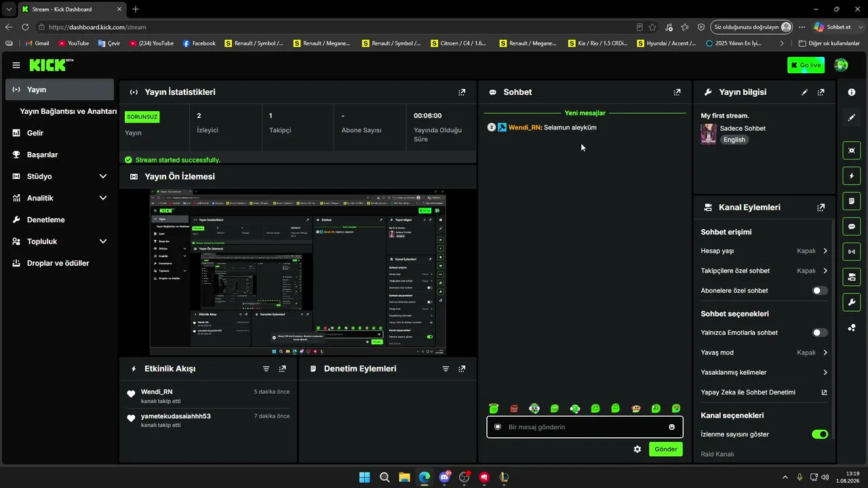The width and height of the screenshot is (868, 488).
Task: Toggle the lightning activity feed icon in right rail
Action: 852,176
